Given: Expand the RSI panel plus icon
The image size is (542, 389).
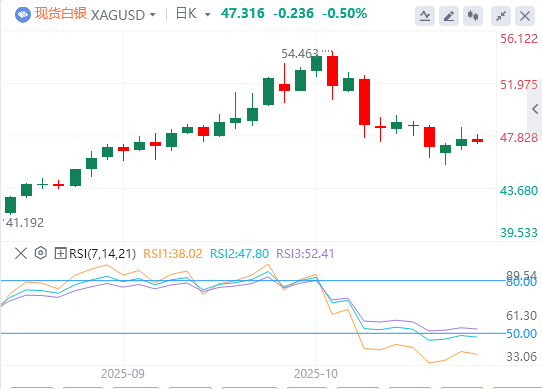Looking at the screenshot, I should coord(60,253).
